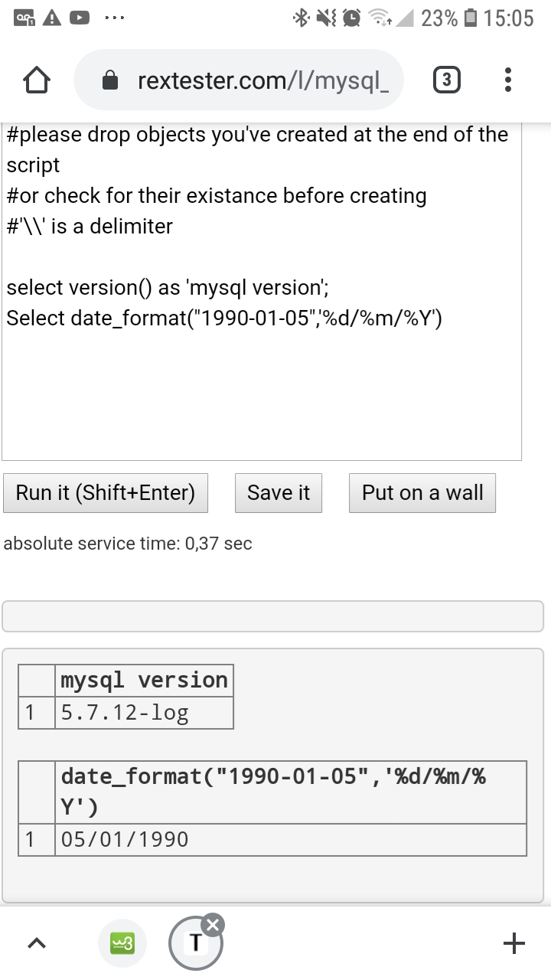Open the tab switcher showing 3 tabs
The image size is (551, 980).
tap(447, 80)
